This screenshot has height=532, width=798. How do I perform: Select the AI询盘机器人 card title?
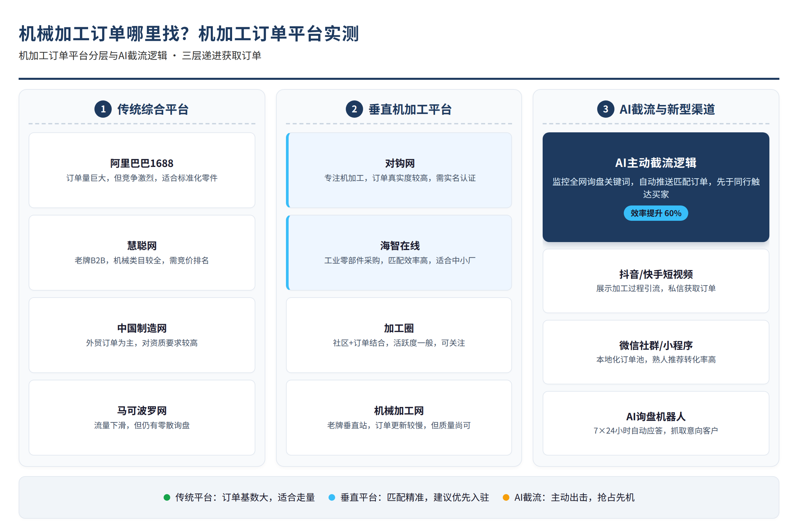click(656, 417)
